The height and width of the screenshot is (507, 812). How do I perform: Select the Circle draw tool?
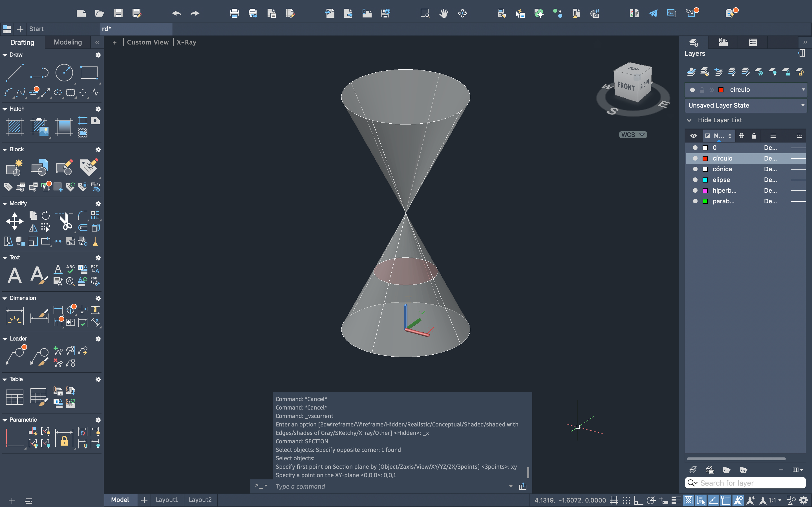[64, 72]
